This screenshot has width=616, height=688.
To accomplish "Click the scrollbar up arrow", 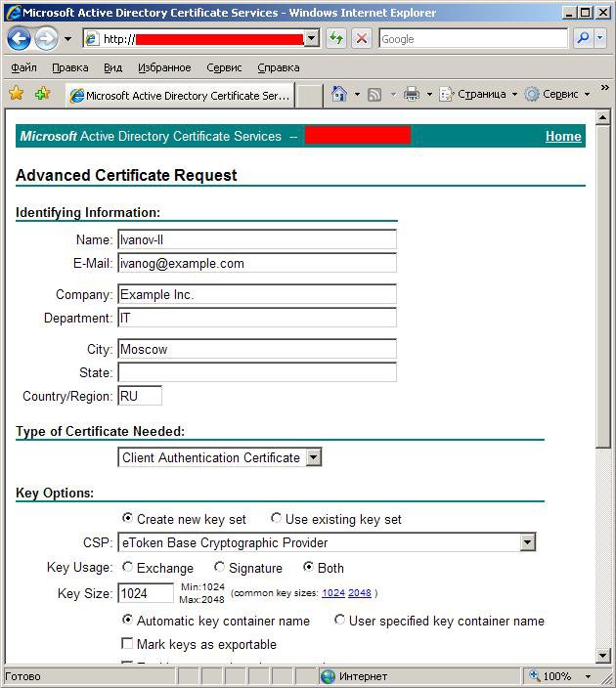I will pos(603,117).
